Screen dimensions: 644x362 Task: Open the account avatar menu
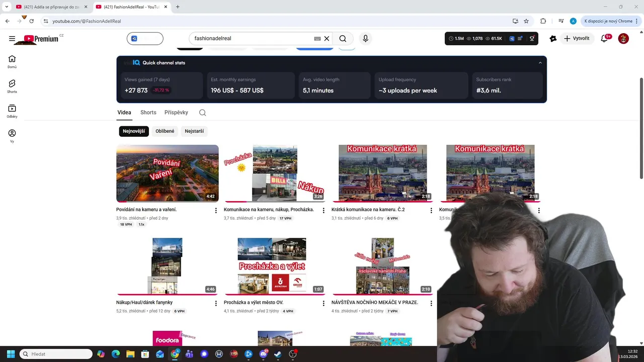pyautogui.click(x=623, y=39)
